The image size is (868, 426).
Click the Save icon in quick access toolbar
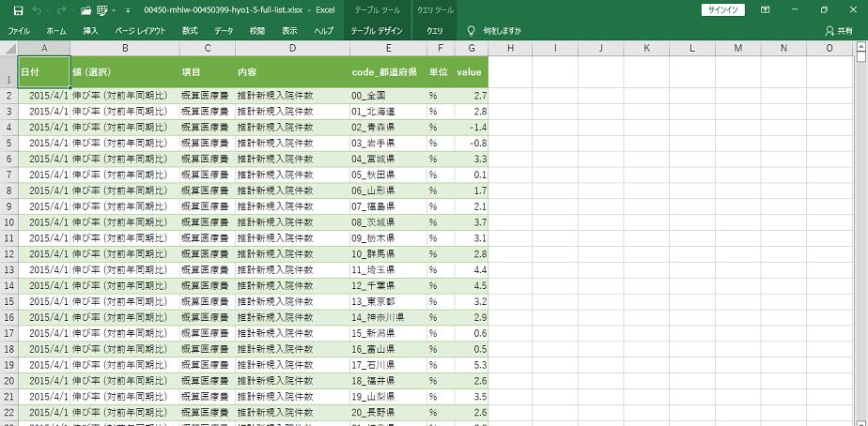18,10
